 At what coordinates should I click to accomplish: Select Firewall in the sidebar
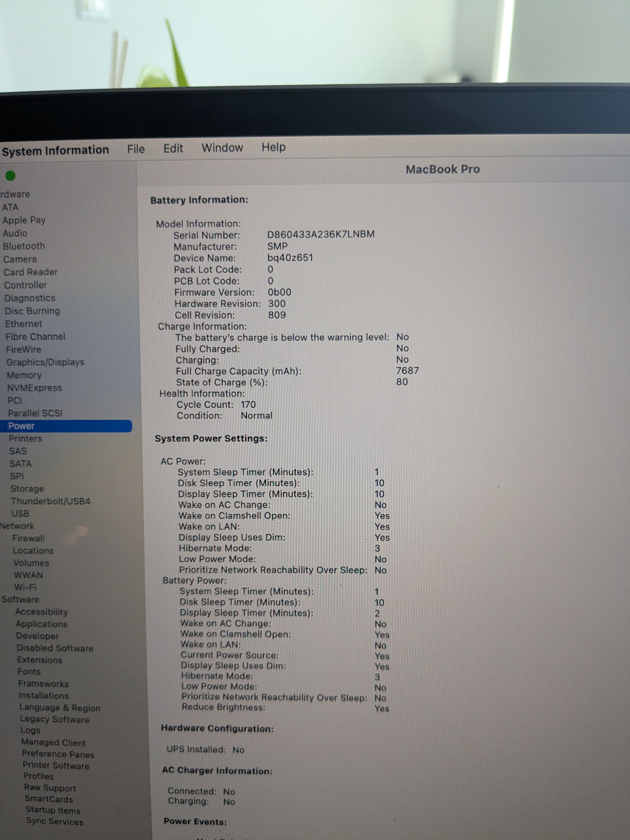tap(29, 538)
